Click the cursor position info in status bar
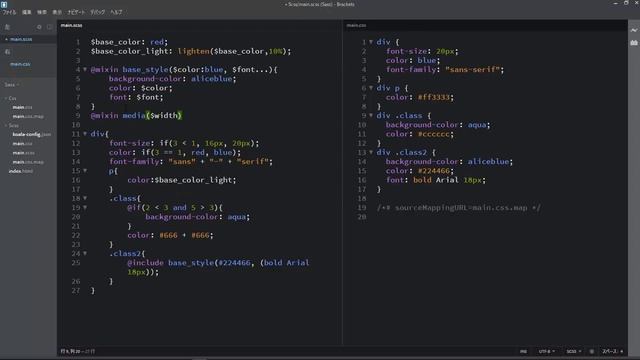 tap(78, 351)
